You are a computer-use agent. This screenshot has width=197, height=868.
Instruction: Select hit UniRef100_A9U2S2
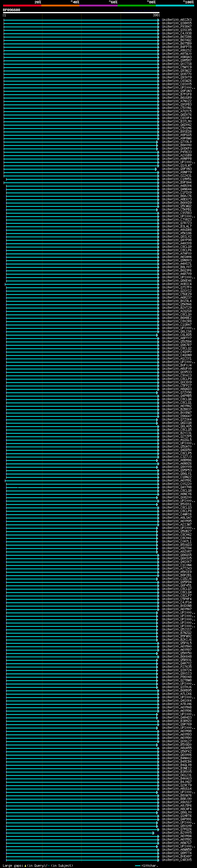(x=177, y=50)
